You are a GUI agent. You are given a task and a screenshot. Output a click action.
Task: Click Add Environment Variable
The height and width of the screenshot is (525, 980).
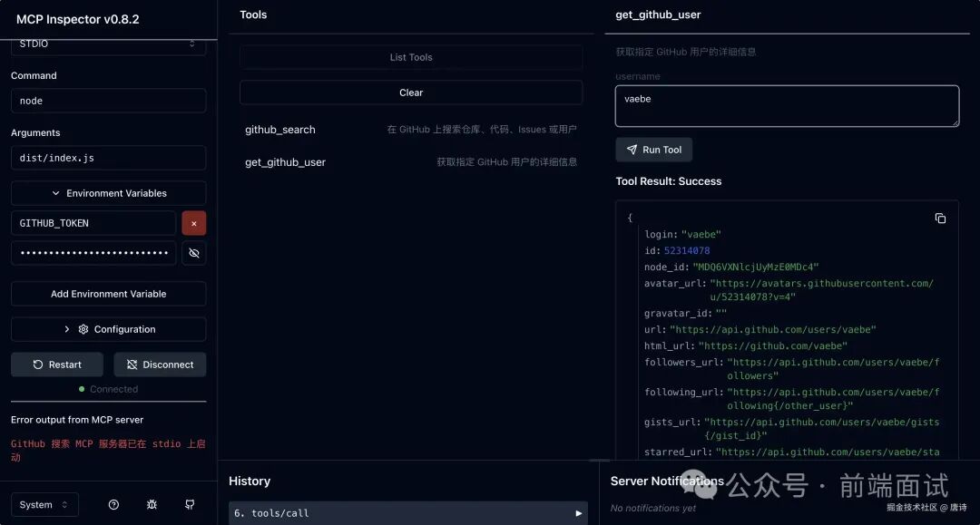[108, 294]
